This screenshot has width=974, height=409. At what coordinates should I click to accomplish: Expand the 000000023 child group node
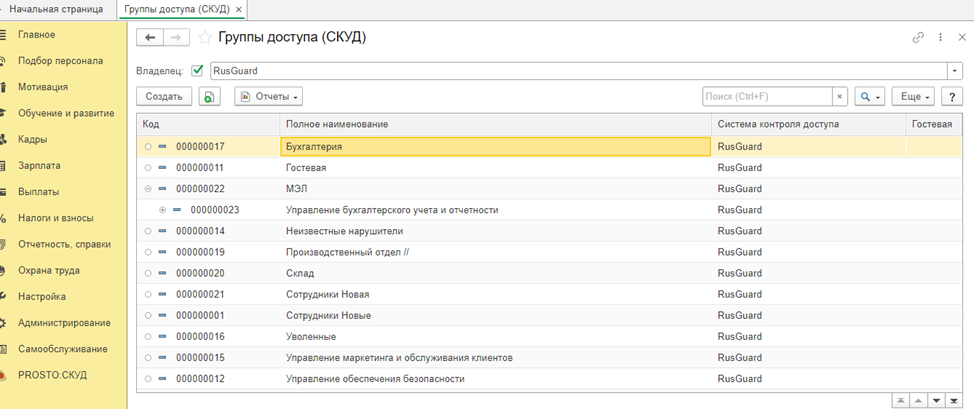coord(163,210)
